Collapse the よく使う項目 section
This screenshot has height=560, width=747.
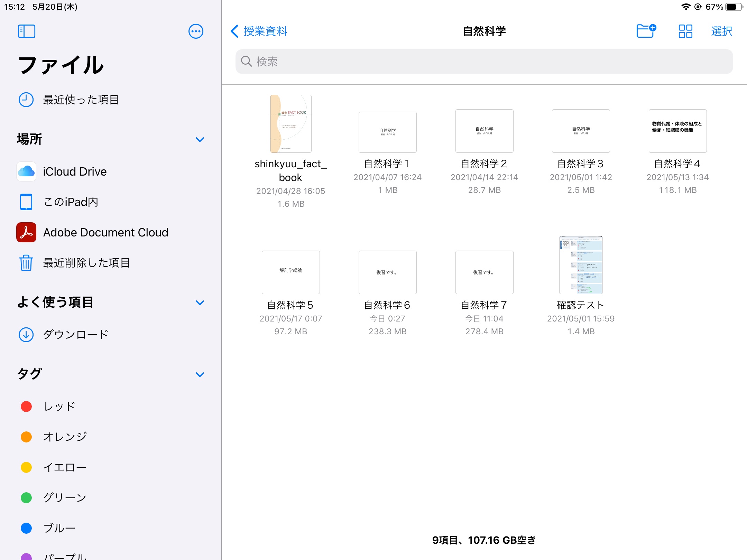(x=200, y=303)
